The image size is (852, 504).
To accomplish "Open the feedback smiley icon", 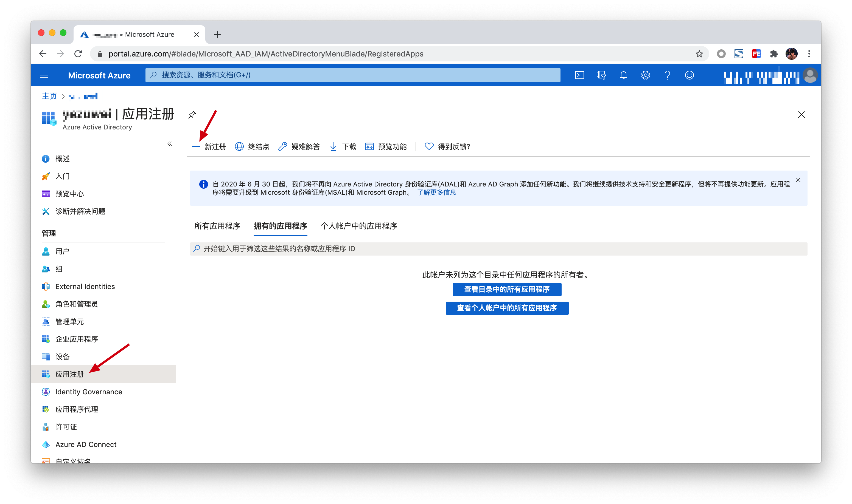I will (689, 75).
